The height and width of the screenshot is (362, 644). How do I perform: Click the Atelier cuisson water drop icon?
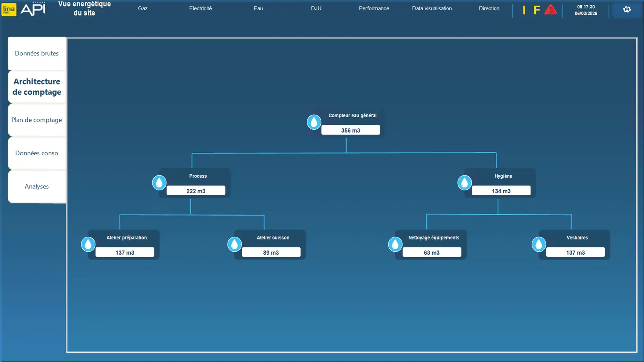(234, 244)
